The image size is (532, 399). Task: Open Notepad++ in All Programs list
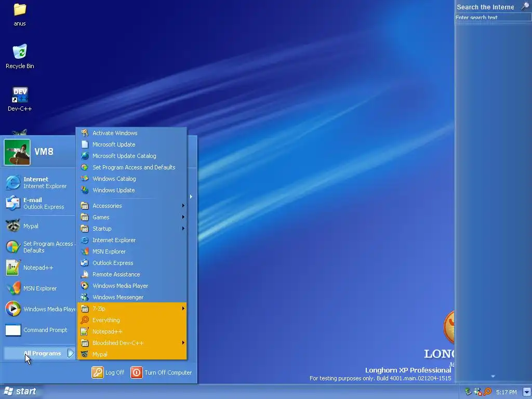[132, 331]
